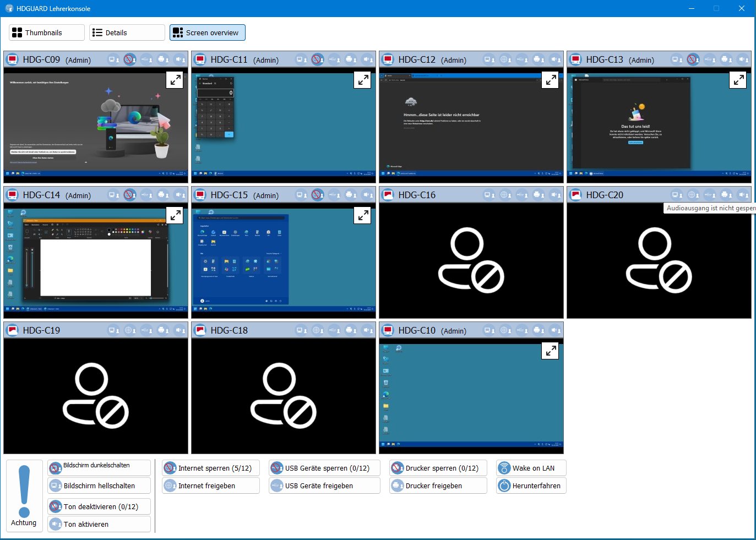Click the Achtung exclamation icon

(x=24, y=493)
